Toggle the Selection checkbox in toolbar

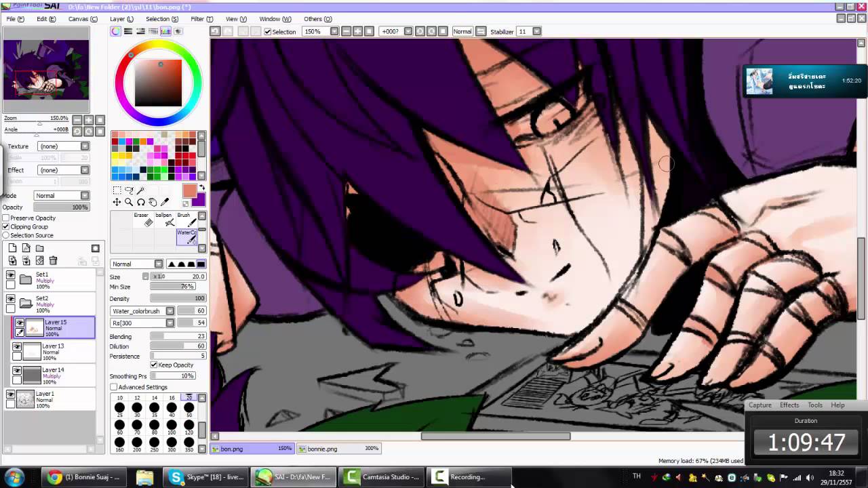coord(268,32)
